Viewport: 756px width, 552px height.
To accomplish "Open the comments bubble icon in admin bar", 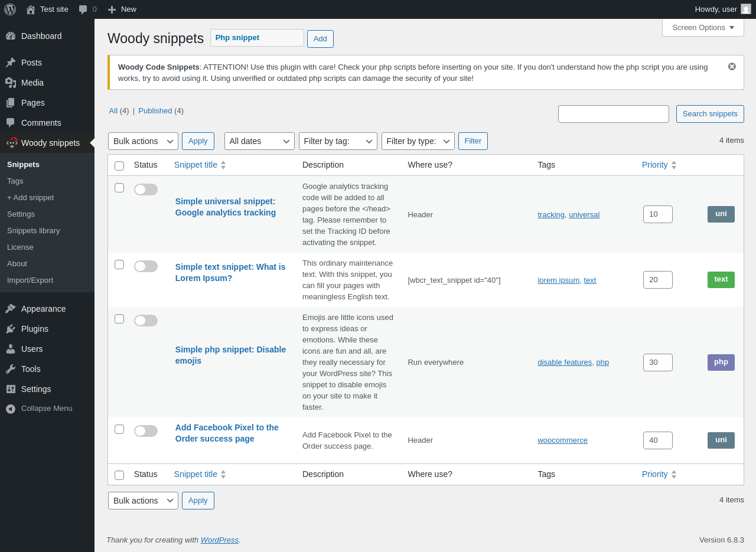I will click(x=83, y=9).
